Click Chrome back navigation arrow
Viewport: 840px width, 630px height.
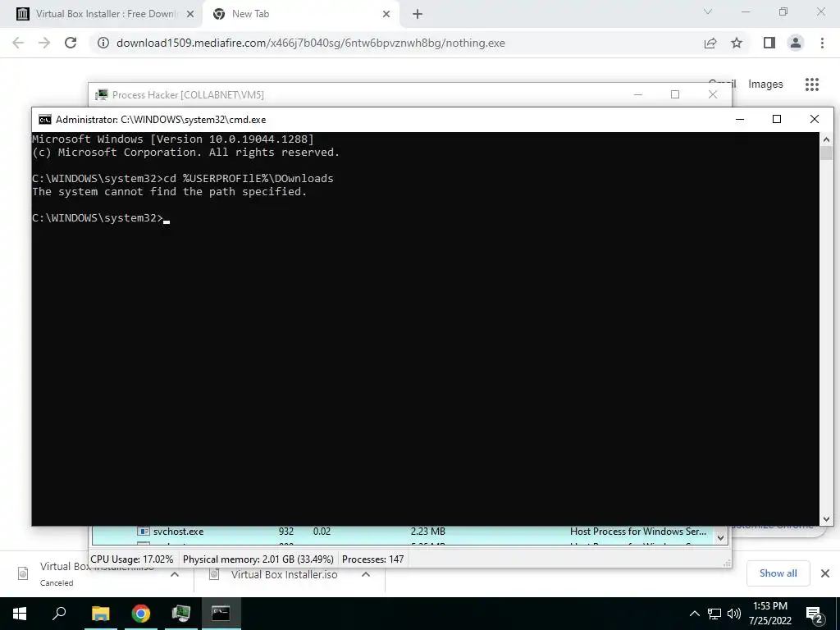click(18, 43)
